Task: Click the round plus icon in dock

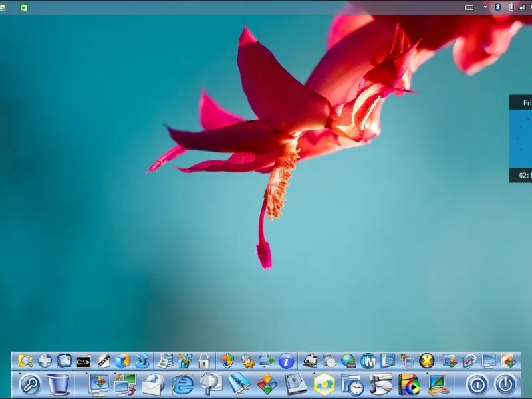Action: (45, 361)
